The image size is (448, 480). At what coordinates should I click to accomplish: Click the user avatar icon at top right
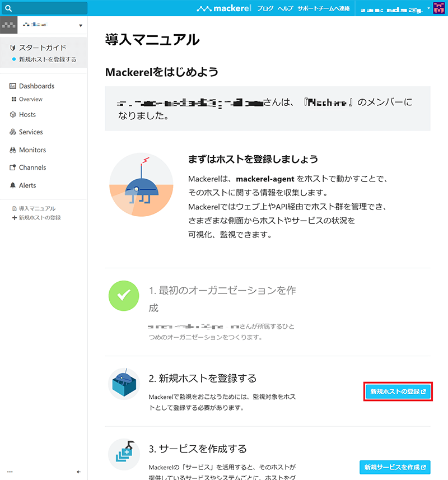(439, 8)
